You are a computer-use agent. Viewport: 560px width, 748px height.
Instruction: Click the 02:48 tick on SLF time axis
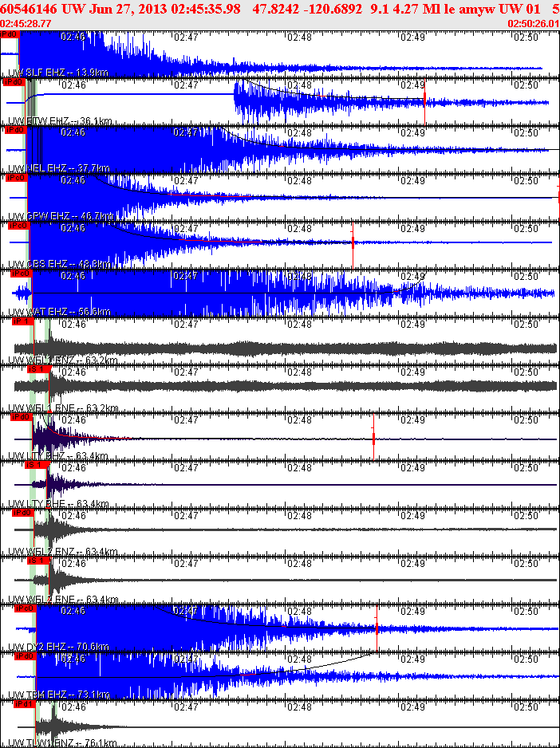[300, 37]
